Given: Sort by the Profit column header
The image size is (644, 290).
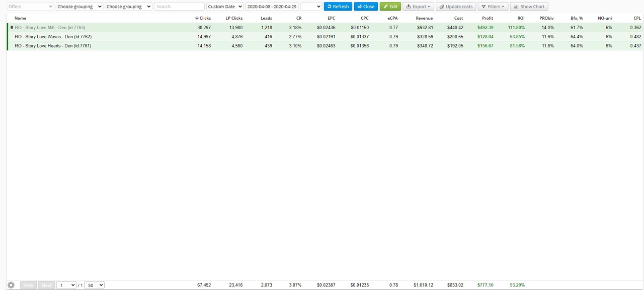Looking at the screenshot, I should 488,18.
